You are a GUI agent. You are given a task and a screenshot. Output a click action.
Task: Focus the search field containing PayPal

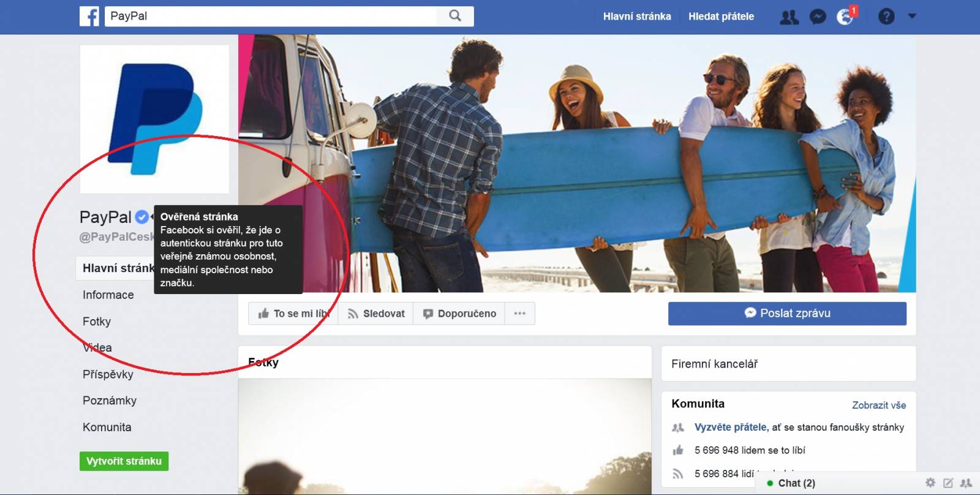pyautogui.click(x=271, y=16)
